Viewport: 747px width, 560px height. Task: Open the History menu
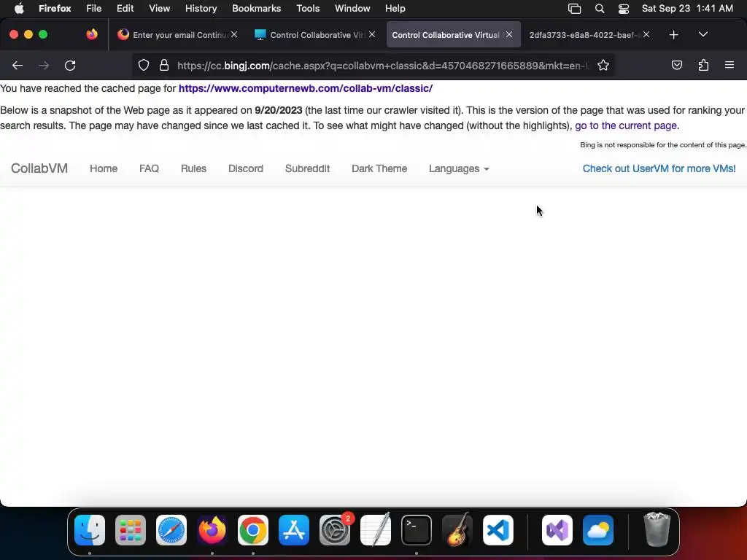pos(201,9)
